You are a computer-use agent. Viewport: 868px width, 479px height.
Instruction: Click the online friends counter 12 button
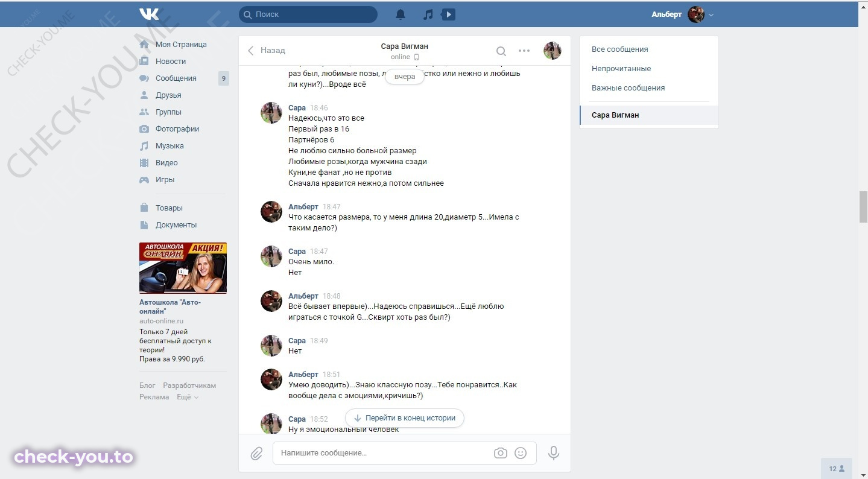[x=837, y=469]
